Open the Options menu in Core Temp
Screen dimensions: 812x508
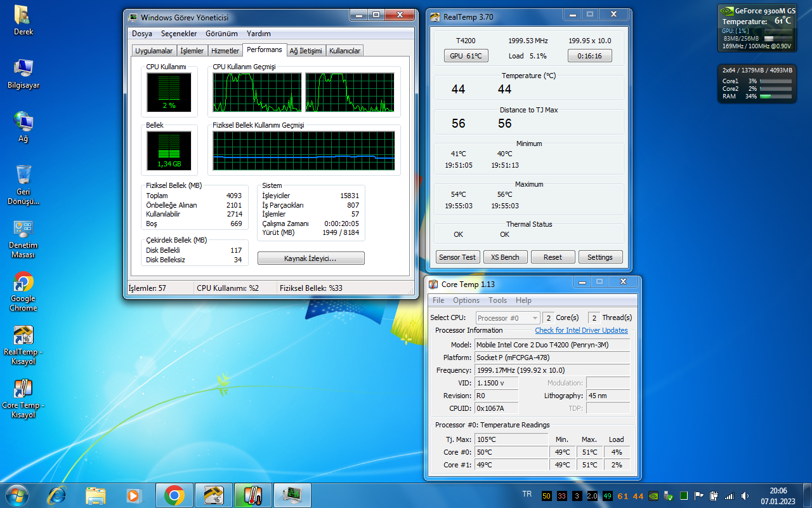(x=466, y=300)
